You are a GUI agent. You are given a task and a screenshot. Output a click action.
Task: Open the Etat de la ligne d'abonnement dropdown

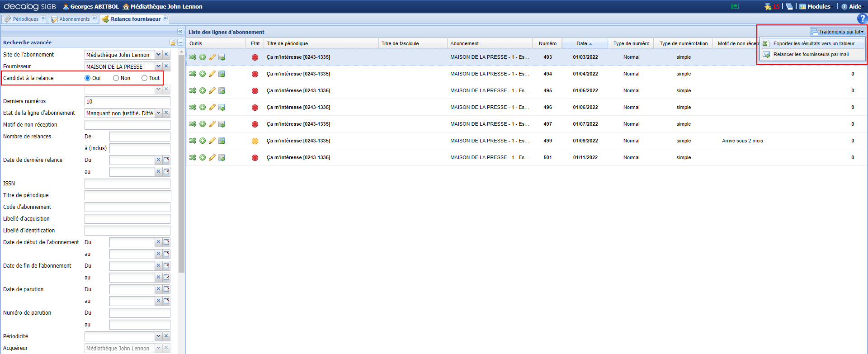click(x=158, y=113)
